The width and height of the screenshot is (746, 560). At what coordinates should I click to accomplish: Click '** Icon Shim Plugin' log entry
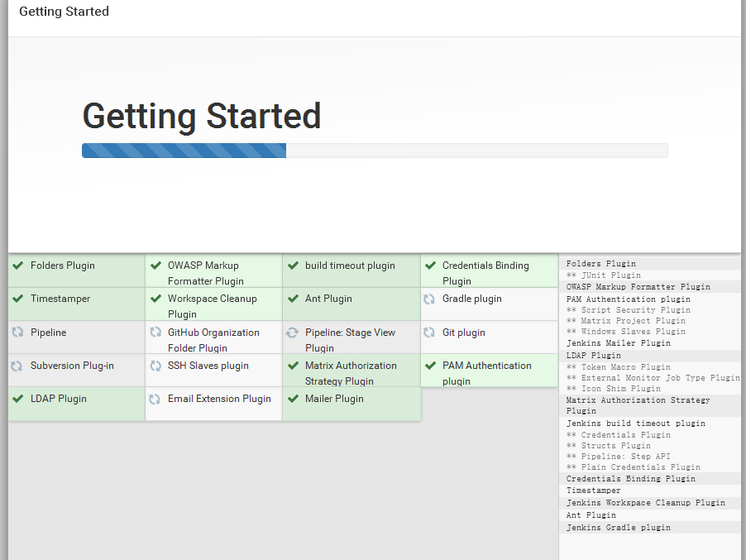click(614, 389)
